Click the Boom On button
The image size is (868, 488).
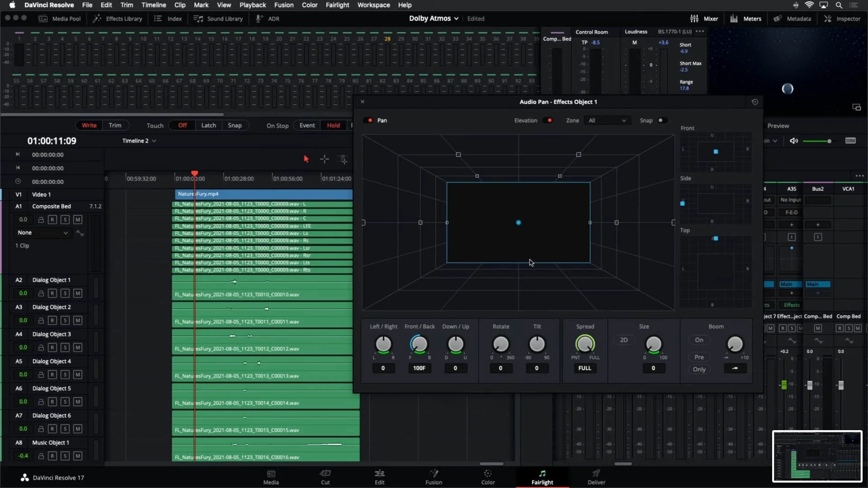click(699, 340)
